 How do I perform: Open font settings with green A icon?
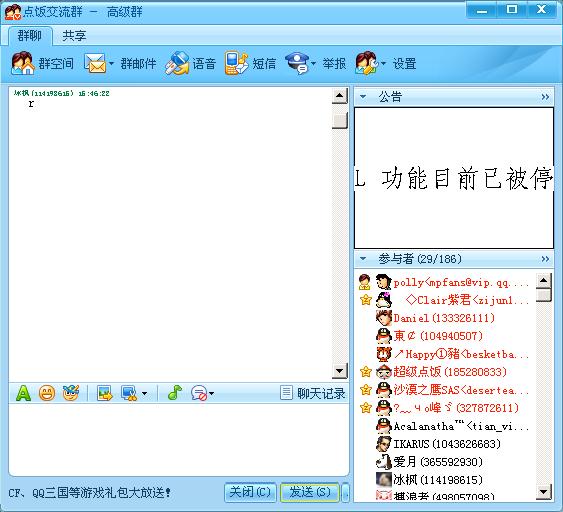[x=23, y=393]
